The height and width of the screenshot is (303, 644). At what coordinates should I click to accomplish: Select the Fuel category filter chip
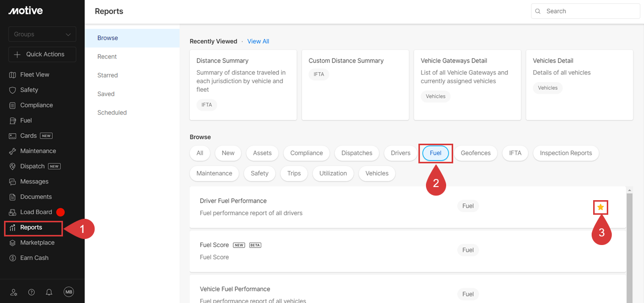point(436,153)
